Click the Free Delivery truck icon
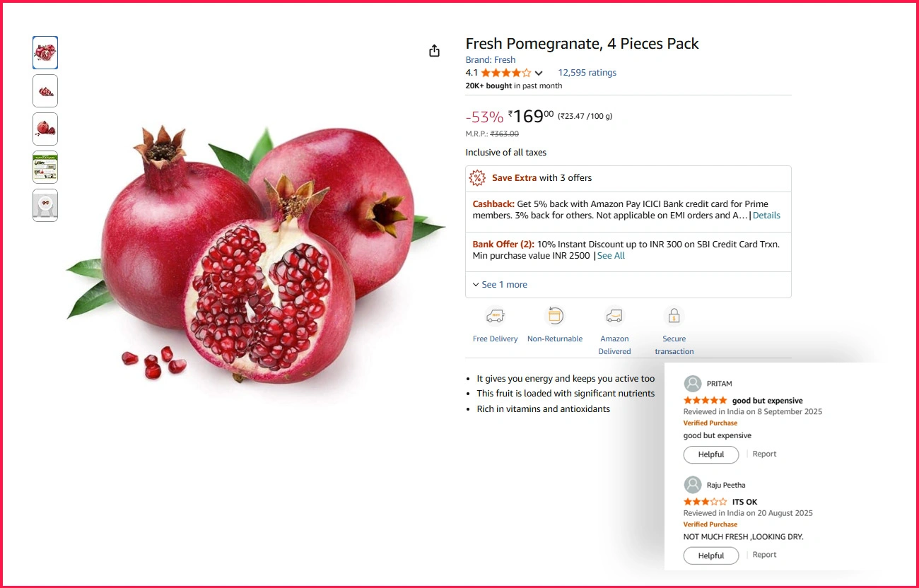 [x=495, y=316]
